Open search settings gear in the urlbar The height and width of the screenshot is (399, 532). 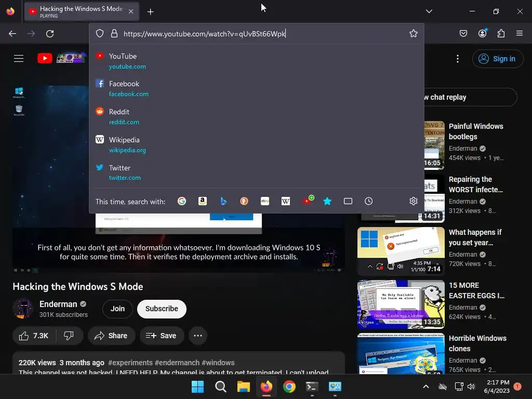pos(413,201)
